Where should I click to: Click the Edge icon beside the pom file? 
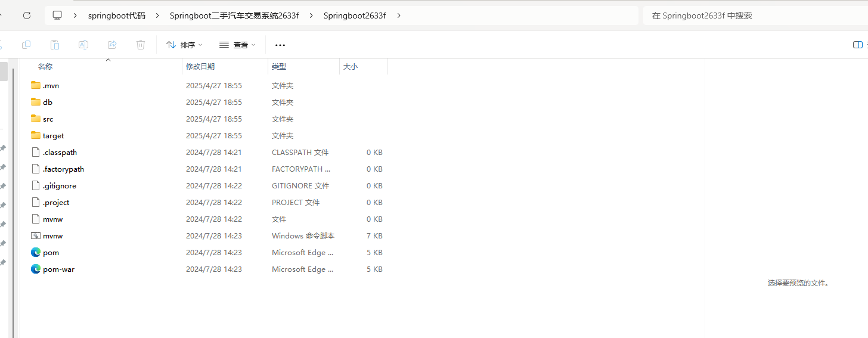coord(36,252)
